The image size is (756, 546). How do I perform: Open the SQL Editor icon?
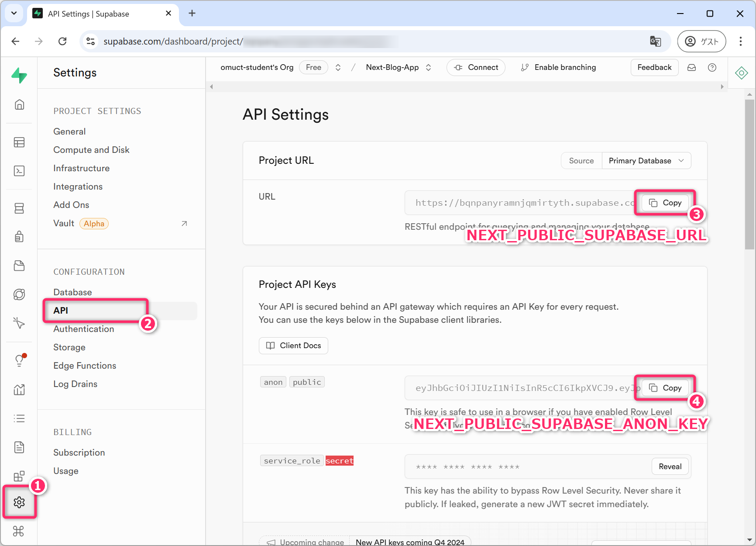19,171
